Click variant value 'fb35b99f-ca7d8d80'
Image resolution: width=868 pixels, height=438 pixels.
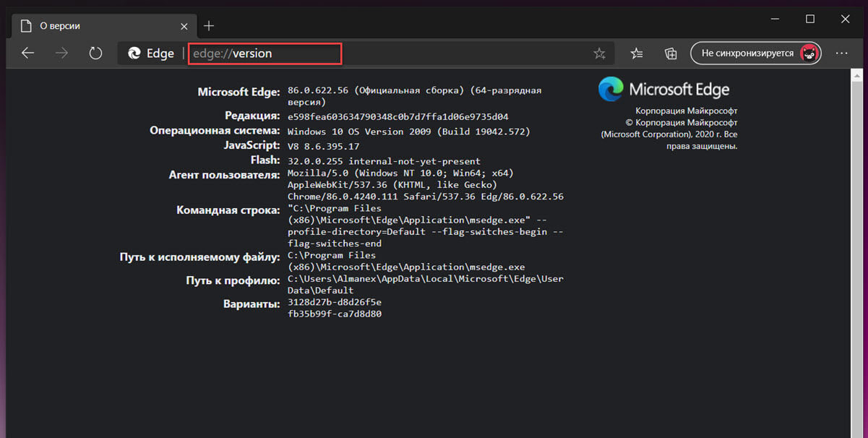pyautogui.click(x=335, y=314)
